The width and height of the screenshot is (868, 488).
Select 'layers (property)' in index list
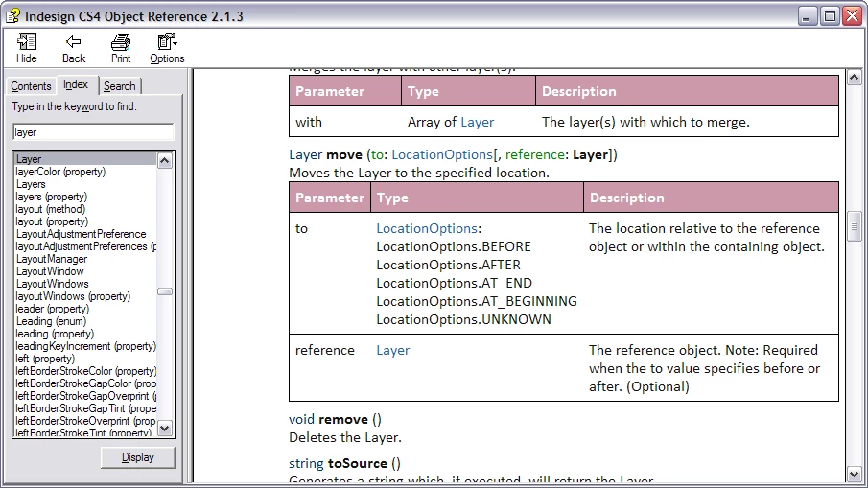[52, 197]
